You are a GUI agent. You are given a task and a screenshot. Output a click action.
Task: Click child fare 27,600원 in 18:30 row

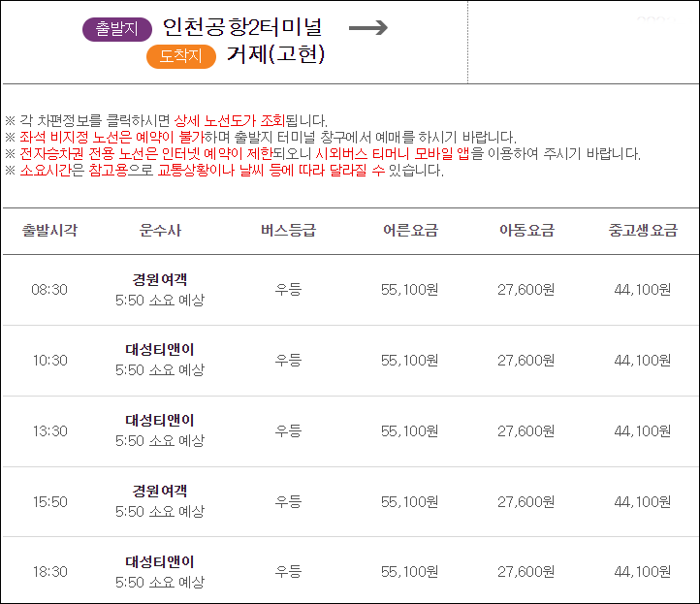coord(526,571)
